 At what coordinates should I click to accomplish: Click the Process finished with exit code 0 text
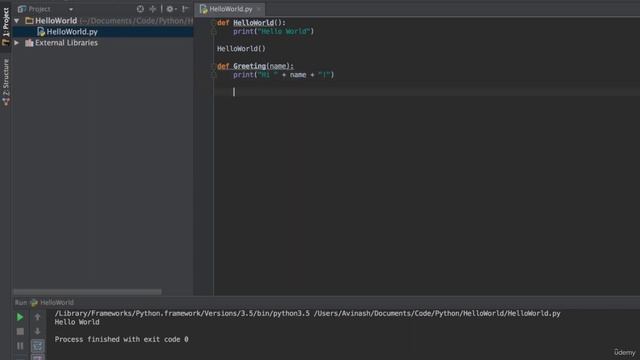click(x=121, y=339)
